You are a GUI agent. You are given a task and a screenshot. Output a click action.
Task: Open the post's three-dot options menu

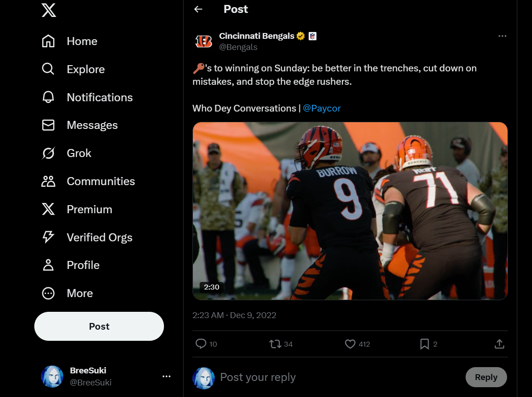point(503,36)
